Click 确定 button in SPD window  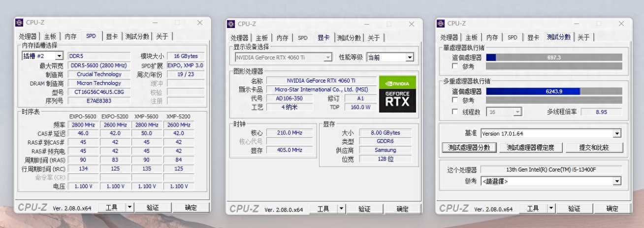[191, 207]
